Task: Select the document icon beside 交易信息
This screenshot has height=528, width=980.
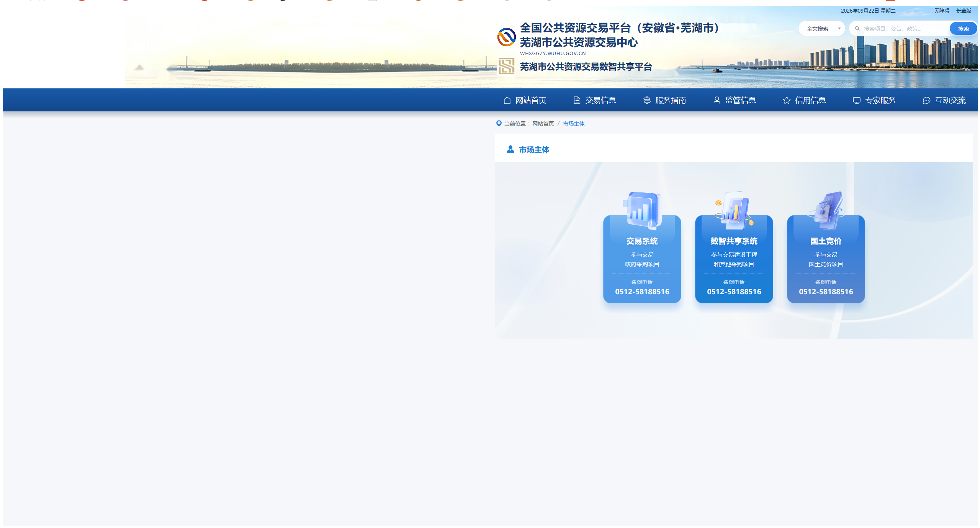Action: (577, 100)
